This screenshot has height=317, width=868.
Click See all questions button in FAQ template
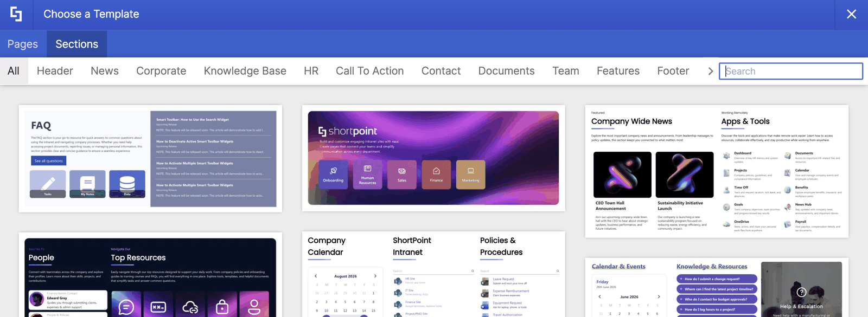coord(49,161)
